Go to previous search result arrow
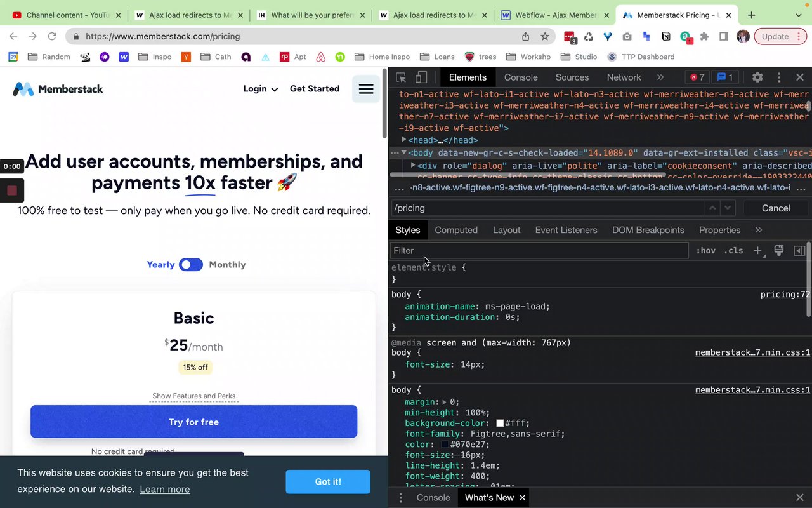Screen dimensions: 812x508 click(x=712, y=208)
